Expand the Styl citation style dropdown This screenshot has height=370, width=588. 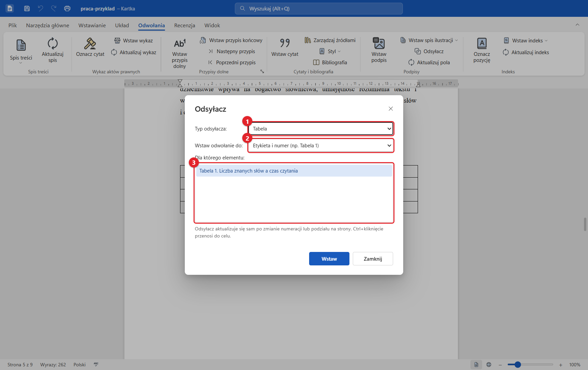[x=330, y=51]
